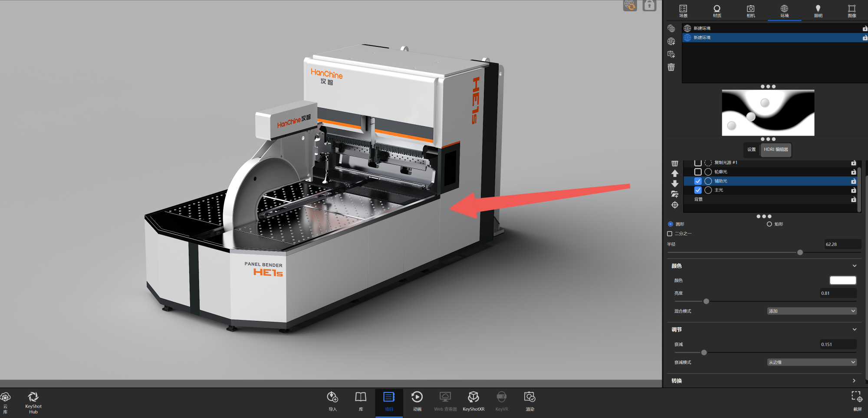Viewport: 868px width, 418px height.
Task: Switch to the 材质 tab
Action: pyautogui.click(x=717, y=11)
